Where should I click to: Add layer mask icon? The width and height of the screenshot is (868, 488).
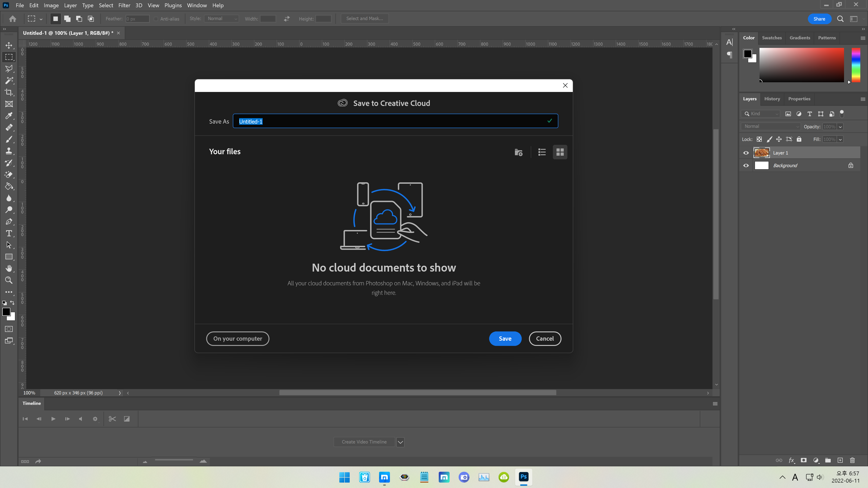804,460
